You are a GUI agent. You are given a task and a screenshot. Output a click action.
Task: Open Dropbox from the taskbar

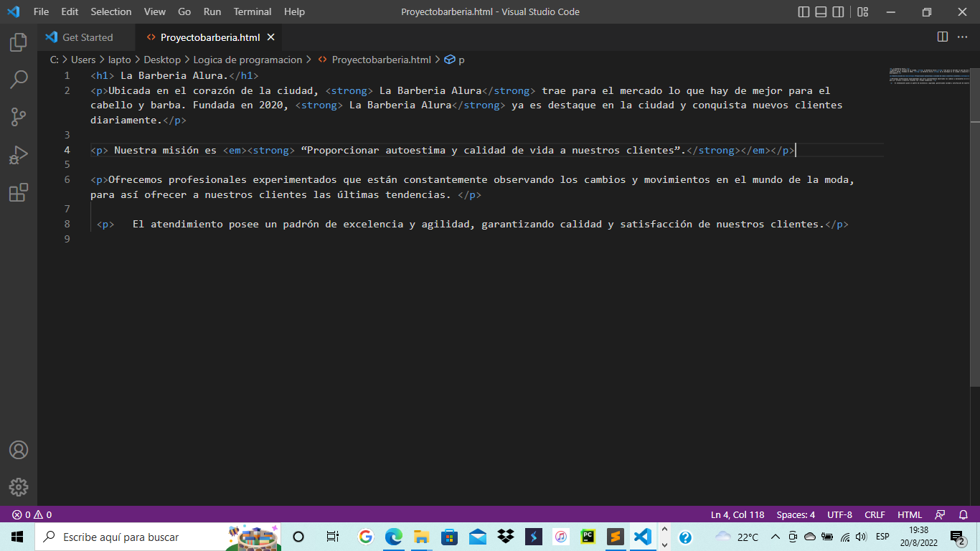506,537
